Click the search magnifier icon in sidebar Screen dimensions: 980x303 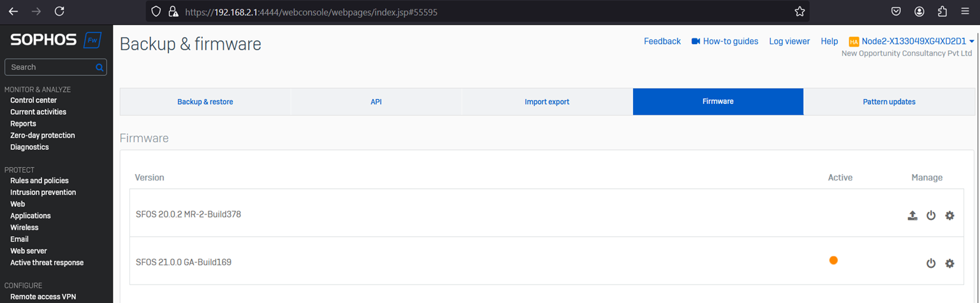click(x=99, y=67)
